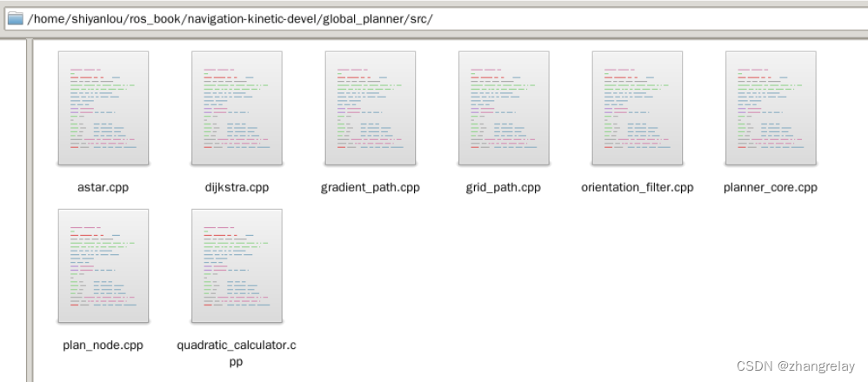Click the folder icon in the path bar
The height and width of the screenshot is (382, 868).
[x=15, y=19]
